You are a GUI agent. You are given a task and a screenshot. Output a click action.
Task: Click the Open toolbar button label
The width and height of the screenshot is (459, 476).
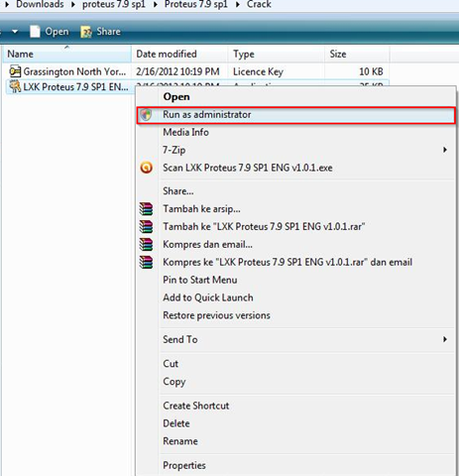[57, 32]
